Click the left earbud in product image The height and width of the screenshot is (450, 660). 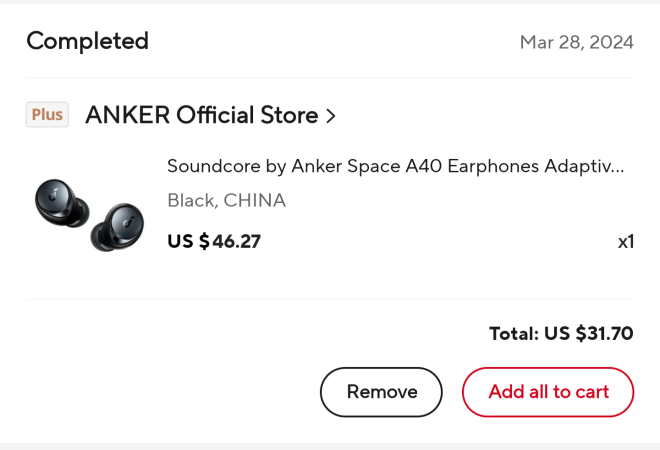click(61, 201)
